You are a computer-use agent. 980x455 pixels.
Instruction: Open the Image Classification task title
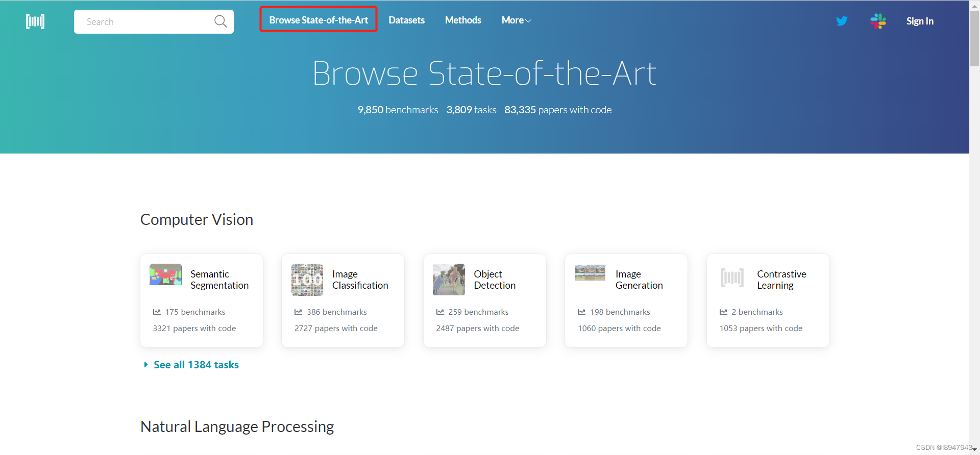click(x=360, y=280)
